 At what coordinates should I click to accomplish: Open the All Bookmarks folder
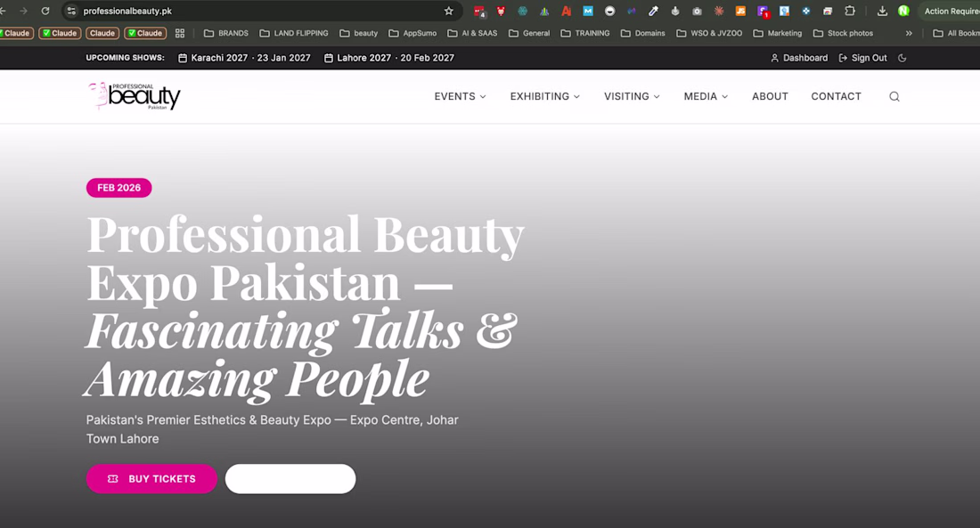pos(956,33)
